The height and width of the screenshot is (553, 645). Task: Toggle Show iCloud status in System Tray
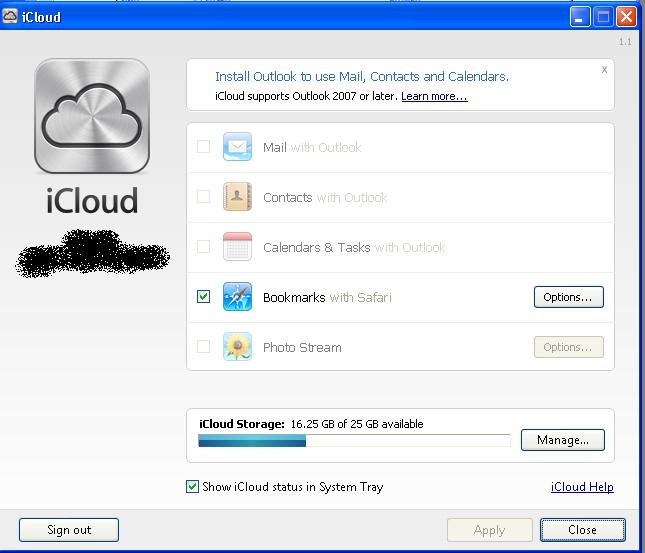tap(193, 487)
